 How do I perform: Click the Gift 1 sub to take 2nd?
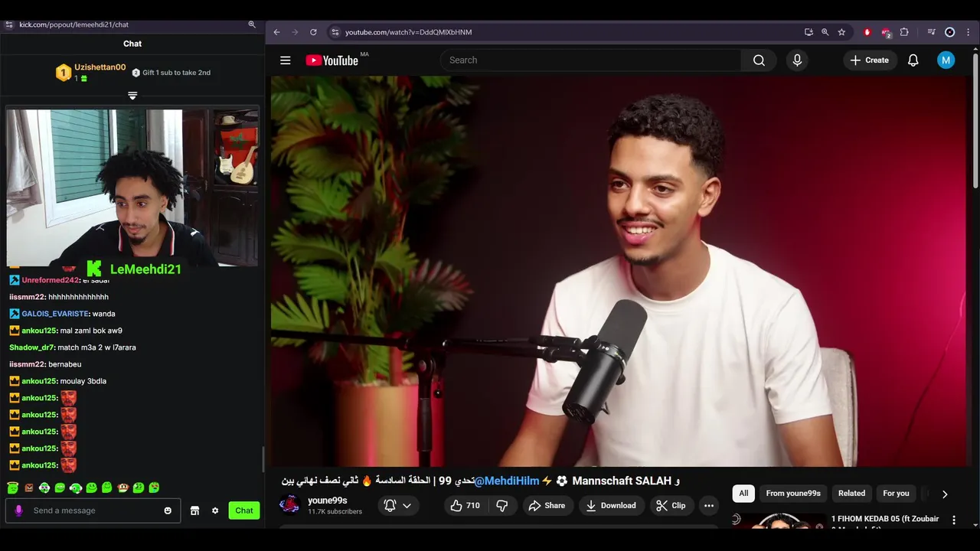(x=171, y=73)
